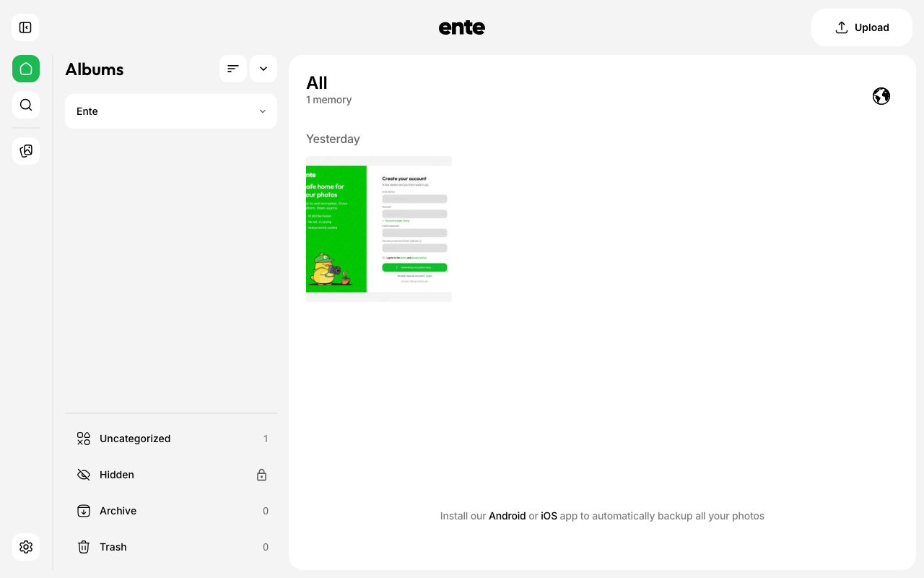924x578 pixels.
Task: Click the globe map icon
Action: [881, 96]
